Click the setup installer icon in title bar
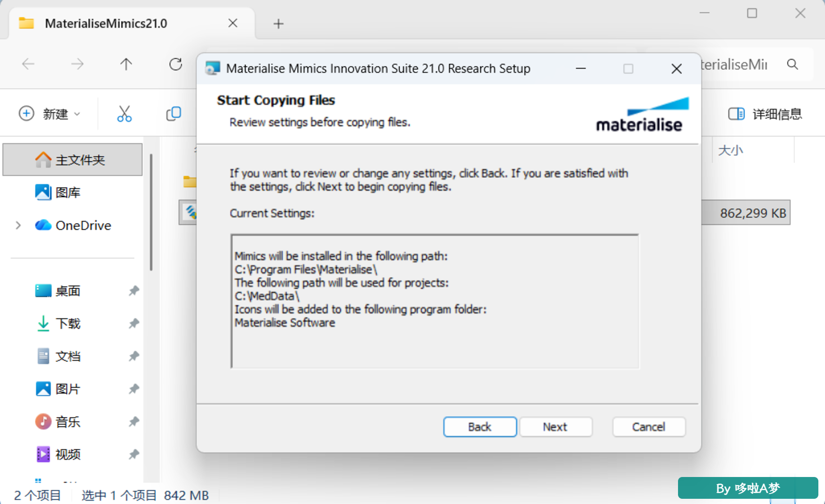The width and height of the screenshot is (825, 504). pyautogui.click(x=212, y=69)
